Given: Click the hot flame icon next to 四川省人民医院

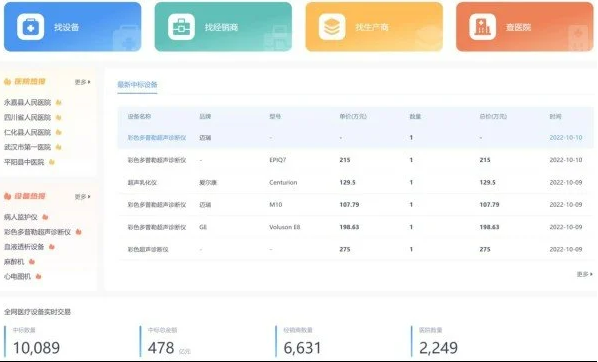Looking at the screenshot, I should click(58, 117).
